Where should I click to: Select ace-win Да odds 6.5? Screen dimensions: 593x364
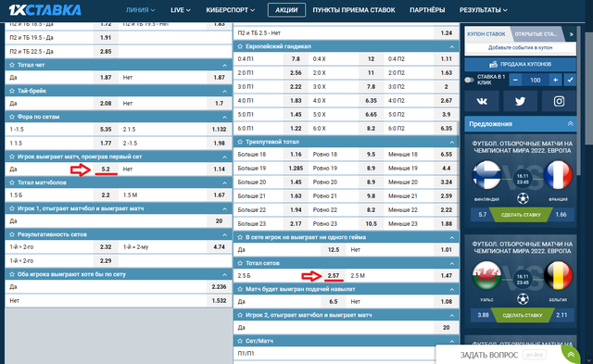[x=334, y=302]
